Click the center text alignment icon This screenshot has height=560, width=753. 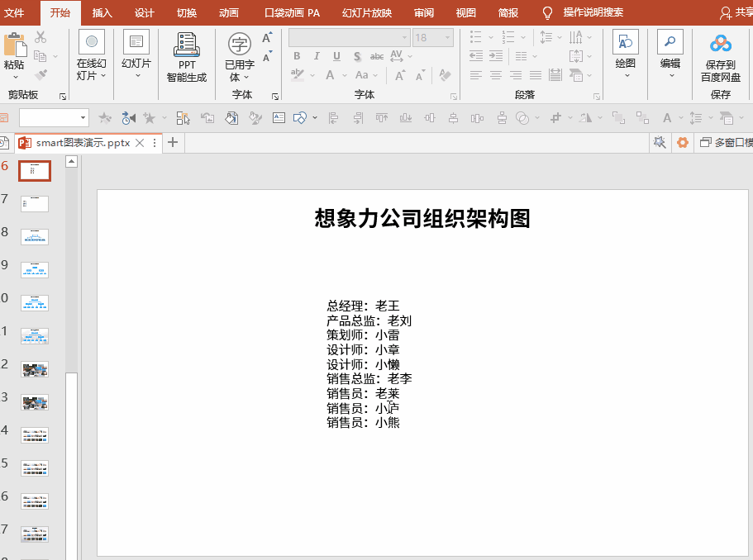point(496,75)
